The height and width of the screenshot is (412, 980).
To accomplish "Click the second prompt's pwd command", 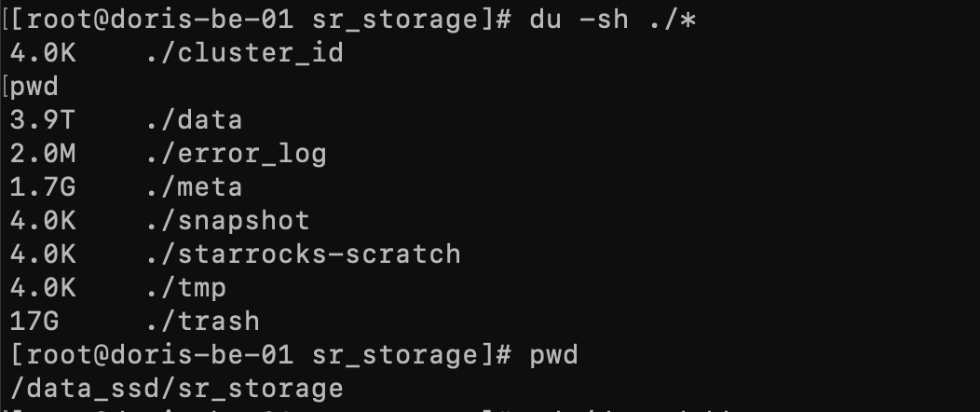I will (x=553, y=355).
